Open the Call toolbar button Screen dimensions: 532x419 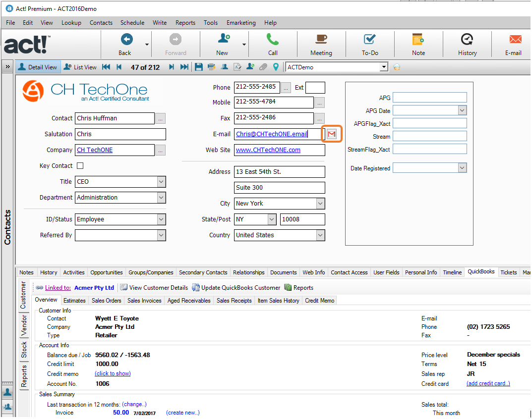tap(273, 45)
